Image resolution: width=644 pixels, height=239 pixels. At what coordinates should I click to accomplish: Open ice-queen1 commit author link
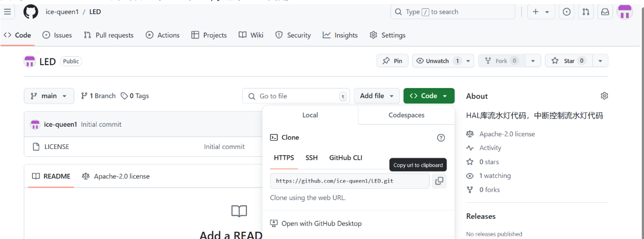[x=61, y=124]
